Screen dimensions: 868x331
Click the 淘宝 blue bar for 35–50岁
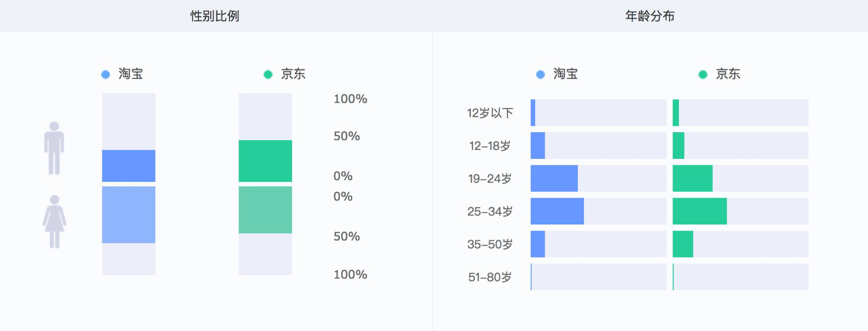click(x=538, y=244)
